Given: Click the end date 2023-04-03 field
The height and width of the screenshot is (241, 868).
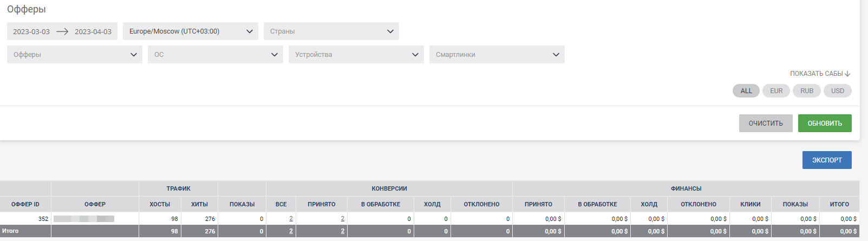Looking at the screenshot, I should [93, 32].
